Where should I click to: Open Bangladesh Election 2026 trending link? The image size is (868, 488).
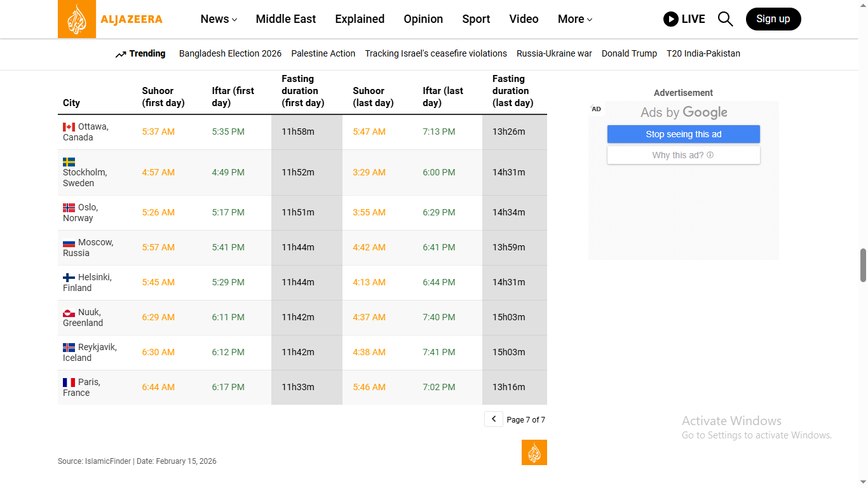(x=230, y=53)
